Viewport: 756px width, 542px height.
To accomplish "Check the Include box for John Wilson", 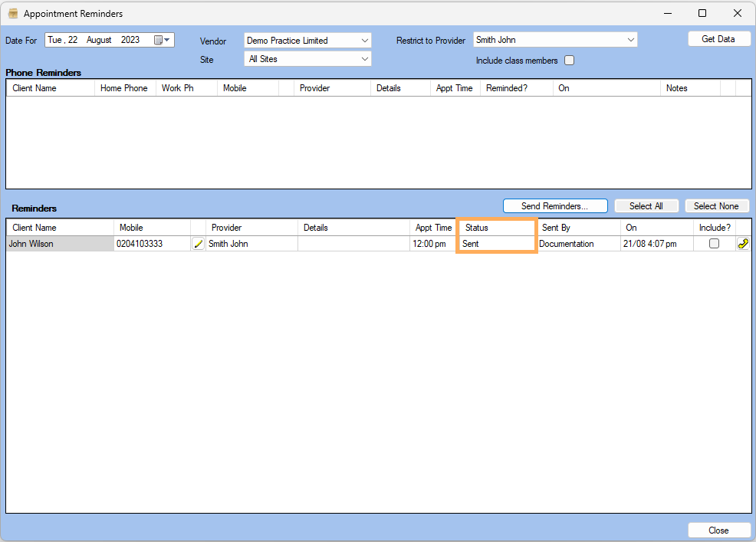I will [x=714, y=244].
